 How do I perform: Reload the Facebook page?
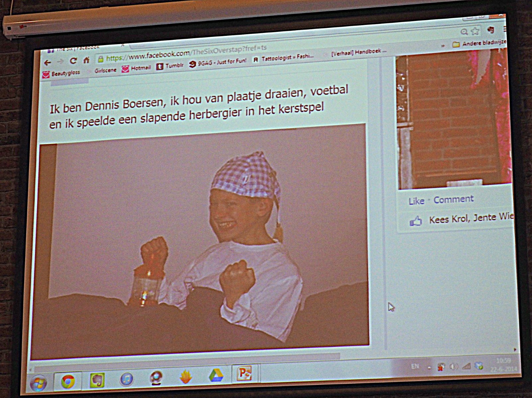coord(73,61)
